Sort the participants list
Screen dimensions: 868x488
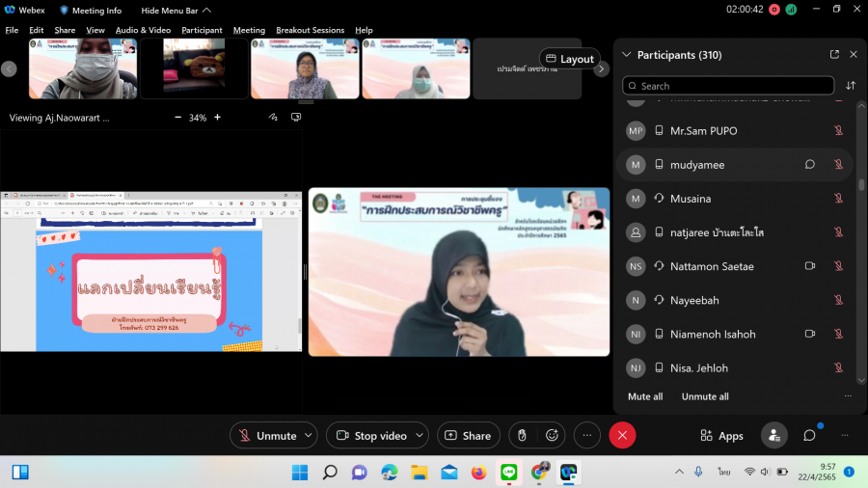click(851, 86)
